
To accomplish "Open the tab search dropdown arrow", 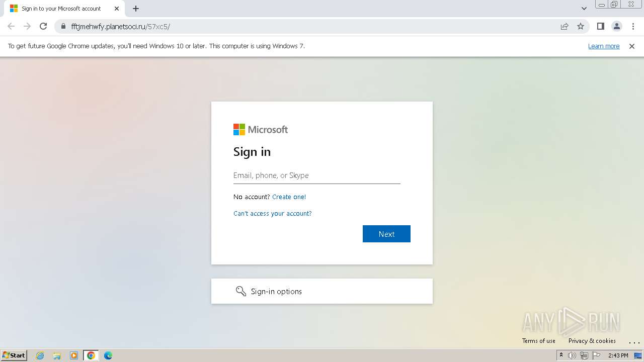I will pos(584,9).
